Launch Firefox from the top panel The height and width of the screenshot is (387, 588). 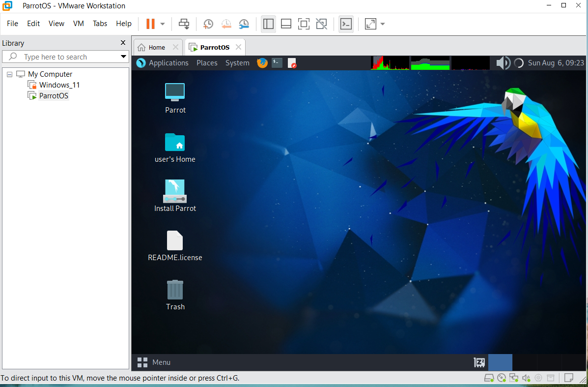[262, 62]
